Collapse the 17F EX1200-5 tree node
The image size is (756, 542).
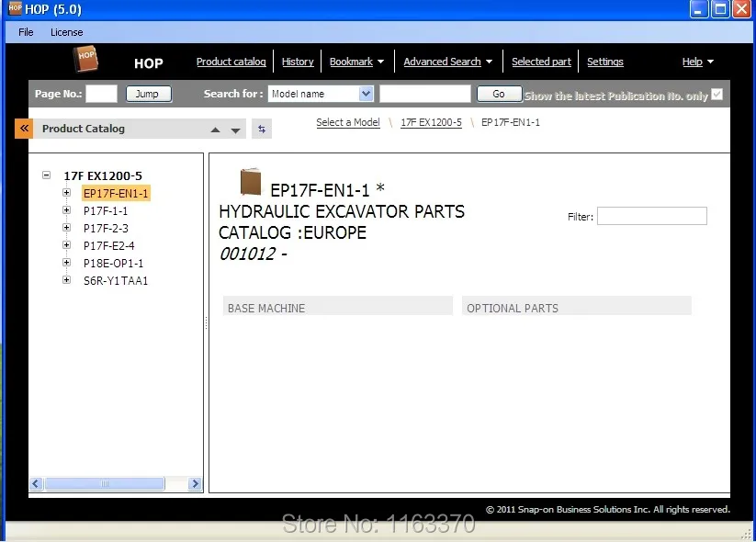[46, 175]
